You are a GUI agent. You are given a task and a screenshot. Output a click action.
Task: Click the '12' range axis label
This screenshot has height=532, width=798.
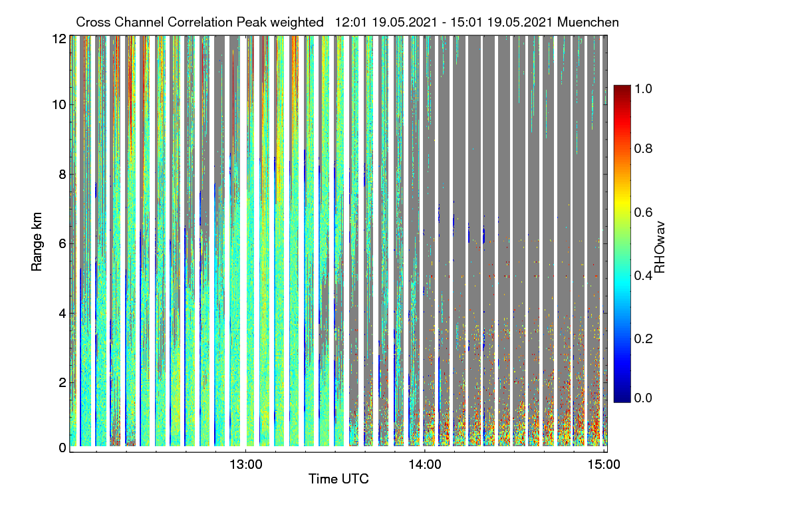point(59,39)
